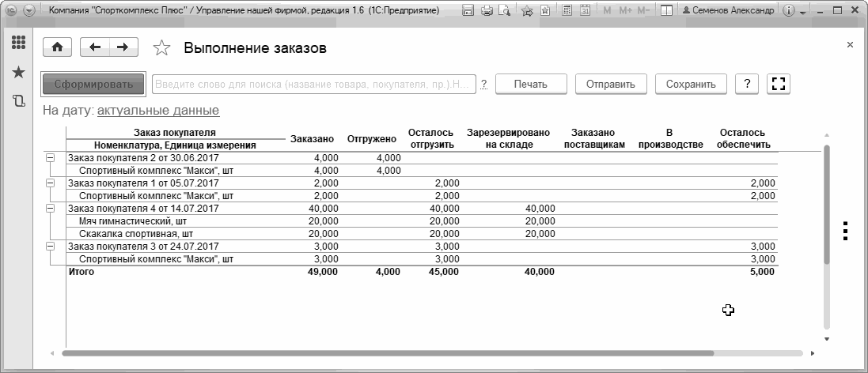
Task: Open актуальные данные date link
Action: click(x=158, y=111)
